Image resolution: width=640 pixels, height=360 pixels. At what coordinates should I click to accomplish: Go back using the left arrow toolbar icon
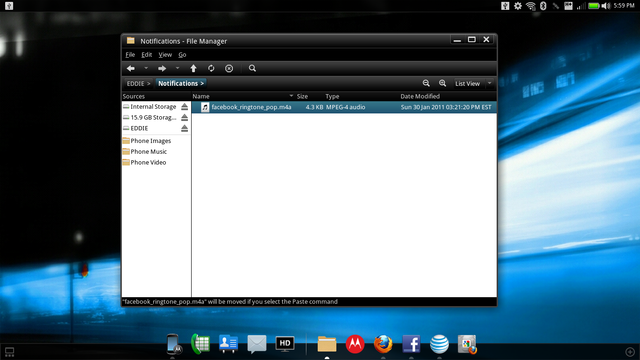(x=131, y=68)
